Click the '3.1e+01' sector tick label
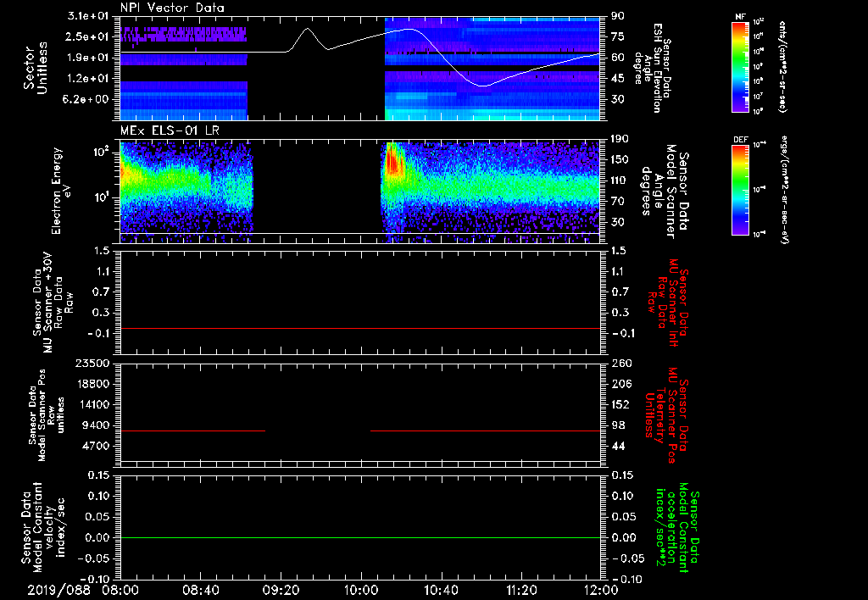868x600 pixels. [88, 16]
